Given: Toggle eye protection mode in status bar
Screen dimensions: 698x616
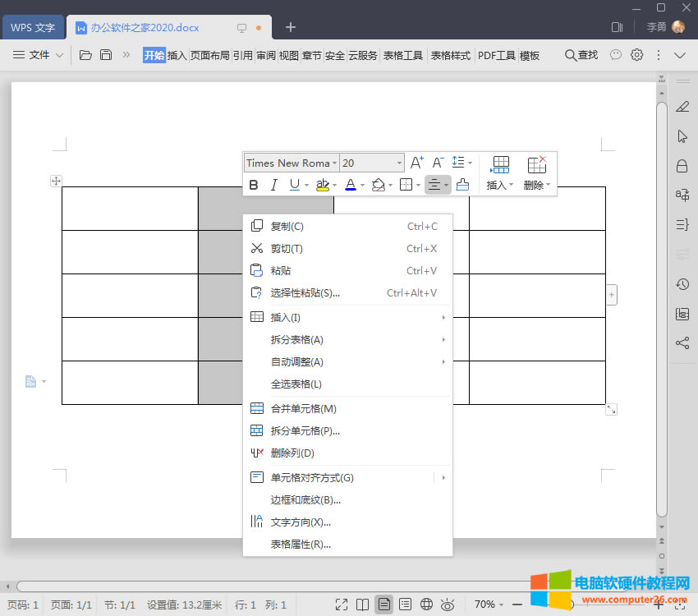Looking at the screenshot, I should point(448,605).
